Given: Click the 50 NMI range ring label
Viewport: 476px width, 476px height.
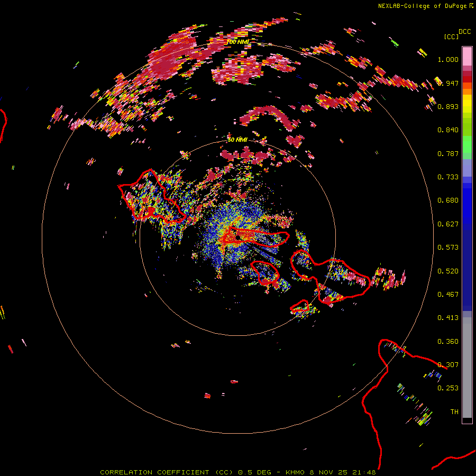Looking at the screenshot, I should 237,140.
